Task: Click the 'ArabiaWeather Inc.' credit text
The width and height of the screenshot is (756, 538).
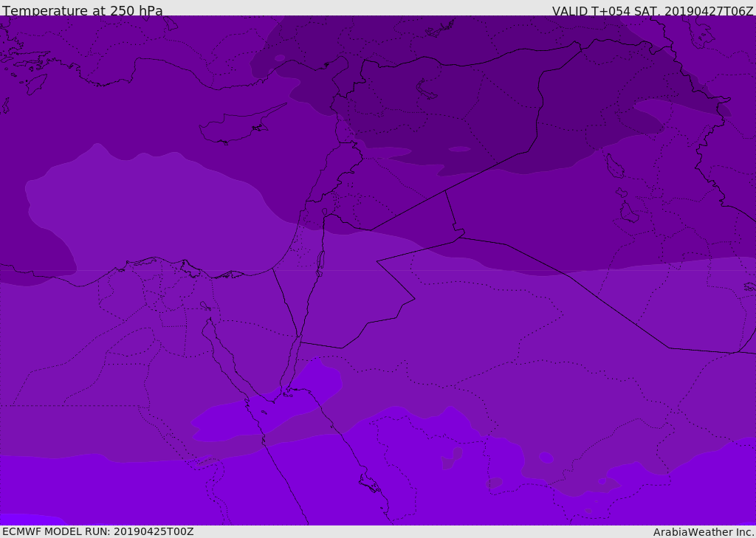Action: (x=704, y=532)
